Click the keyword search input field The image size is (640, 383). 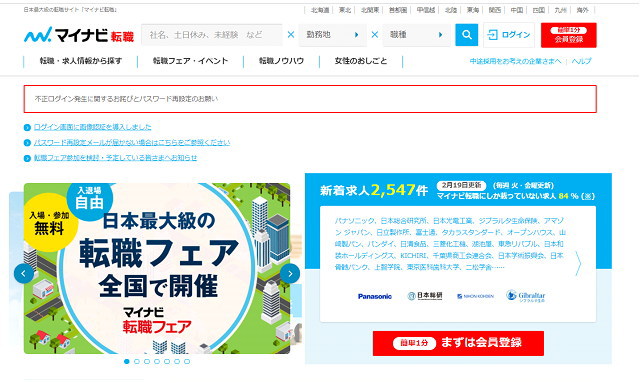tap(212, 35)
